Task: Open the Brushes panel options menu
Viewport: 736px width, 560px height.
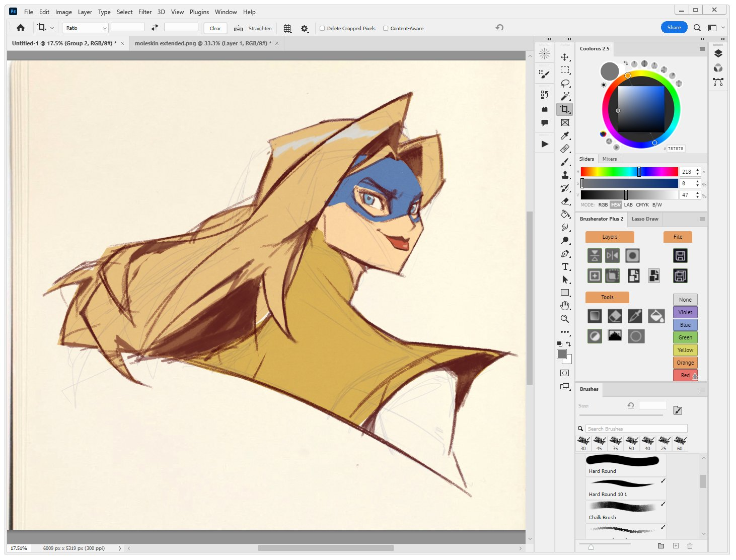Action: click(702, 389)
